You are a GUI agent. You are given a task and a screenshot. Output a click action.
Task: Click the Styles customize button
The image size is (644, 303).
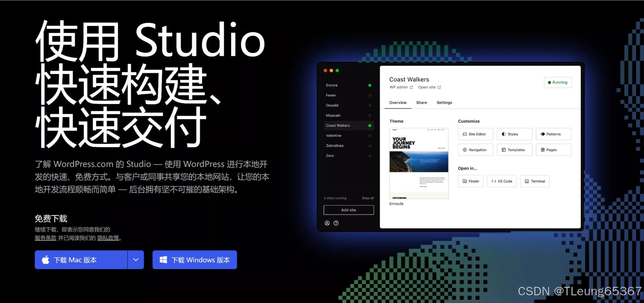pos(514,134)
